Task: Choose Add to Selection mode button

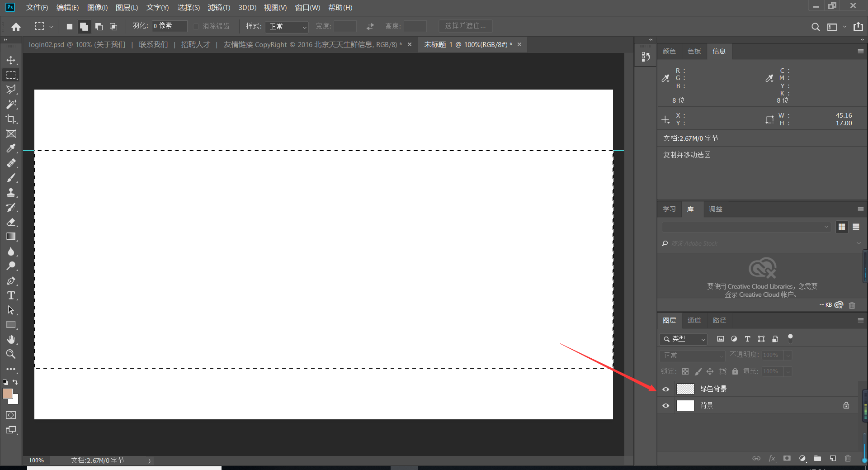Action: pyautogui.click(x=84, y=27)
